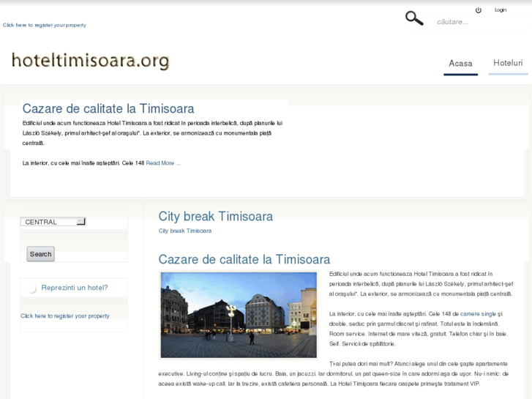532x399 pixels.
Task: Select the Acasa menu tab
Action: (x=460, y=64)
